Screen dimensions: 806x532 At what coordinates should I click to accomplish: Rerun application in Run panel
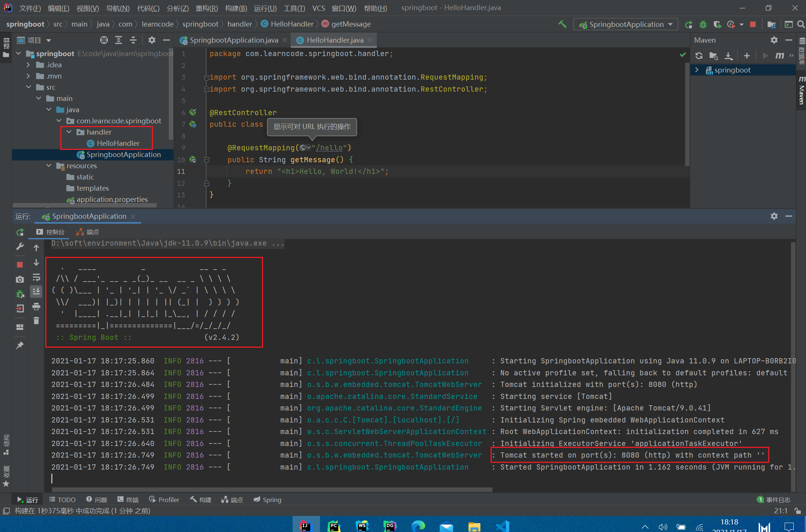coord(20,232)
